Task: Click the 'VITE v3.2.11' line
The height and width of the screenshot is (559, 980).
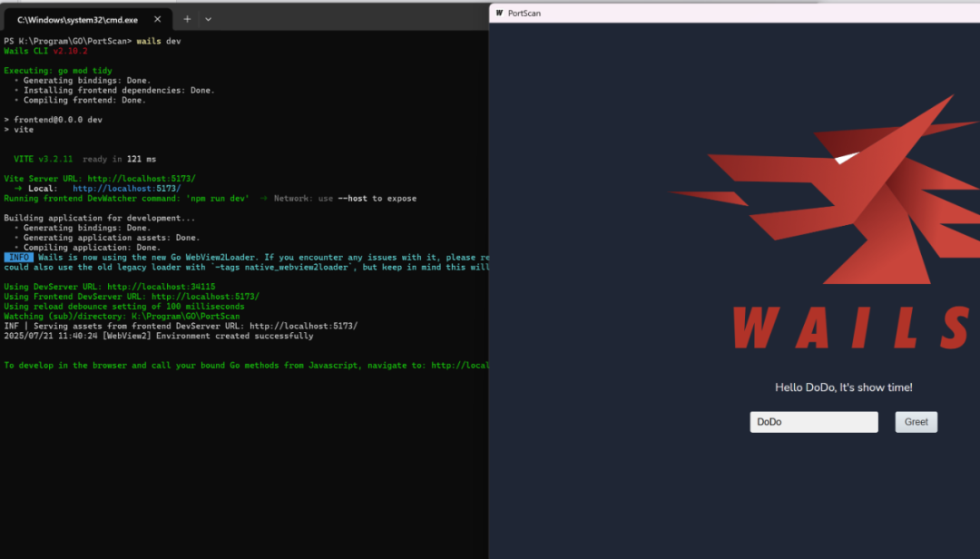Action: (85, 160)
